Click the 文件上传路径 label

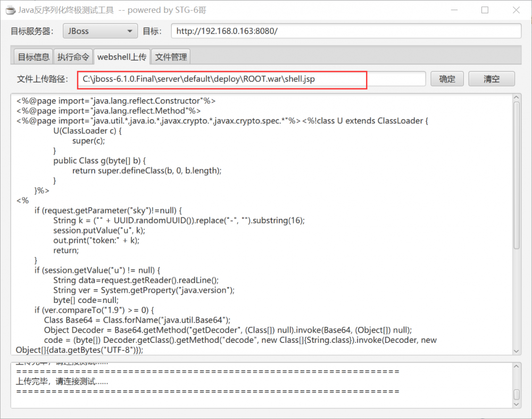[43, 79]
